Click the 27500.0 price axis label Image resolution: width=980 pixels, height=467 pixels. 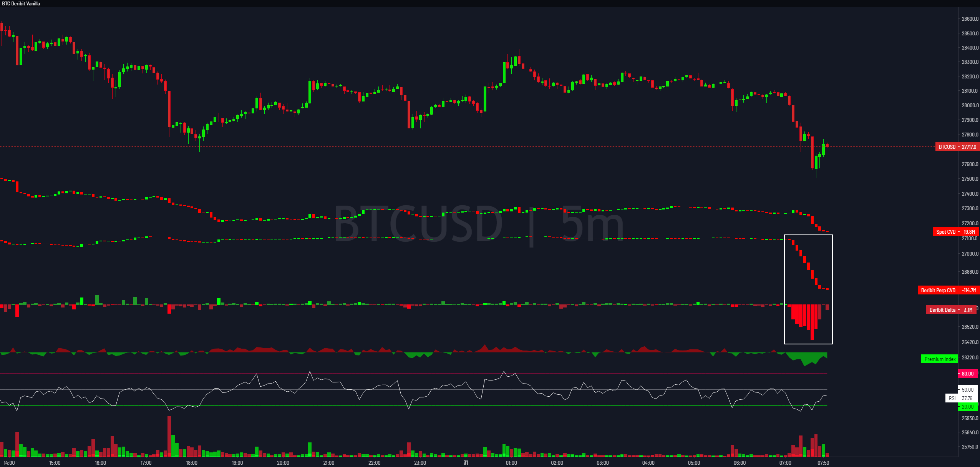click(x=970, y=179)
